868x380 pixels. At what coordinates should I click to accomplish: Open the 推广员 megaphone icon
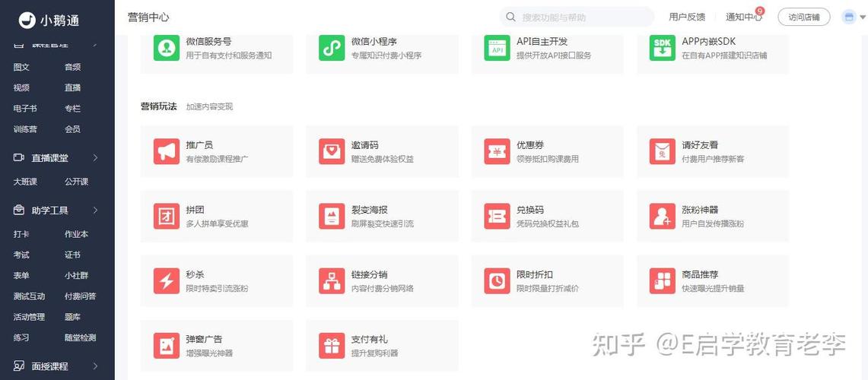166,151
